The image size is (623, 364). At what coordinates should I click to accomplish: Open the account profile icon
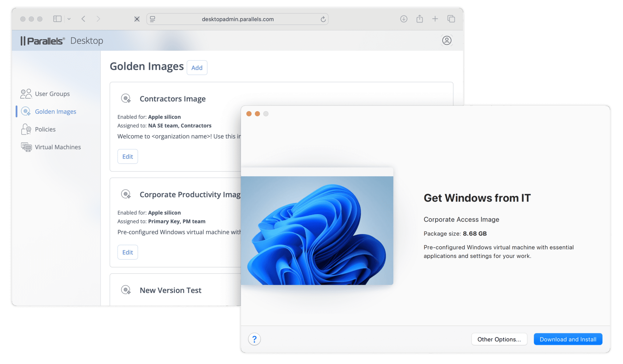click(x=447, y=40)
